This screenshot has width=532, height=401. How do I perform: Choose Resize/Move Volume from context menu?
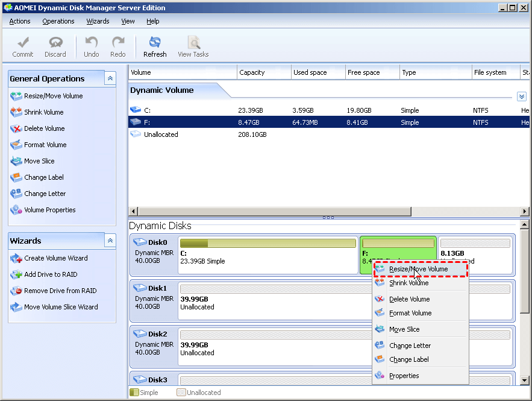click(x=418, y=269)
